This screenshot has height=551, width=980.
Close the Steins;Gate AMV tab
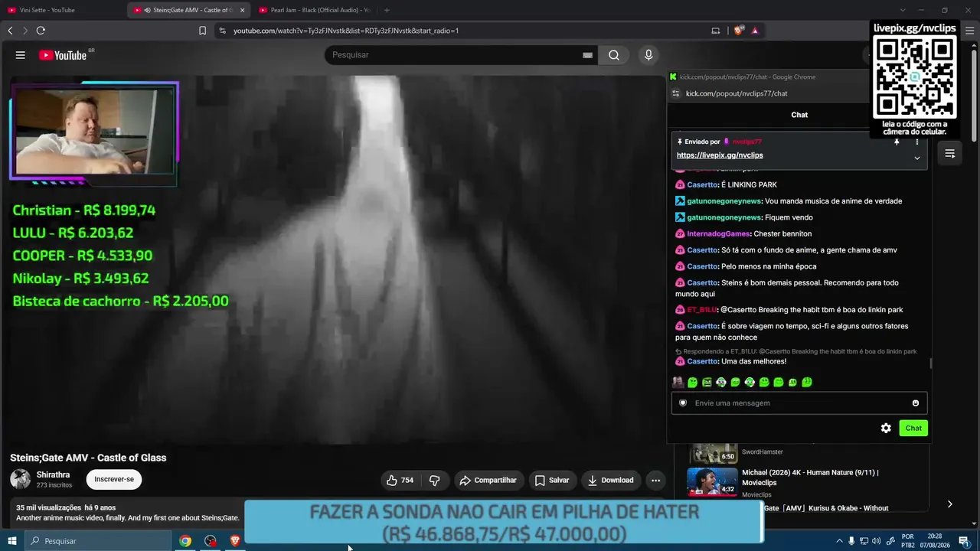click(x=242, y=10)
